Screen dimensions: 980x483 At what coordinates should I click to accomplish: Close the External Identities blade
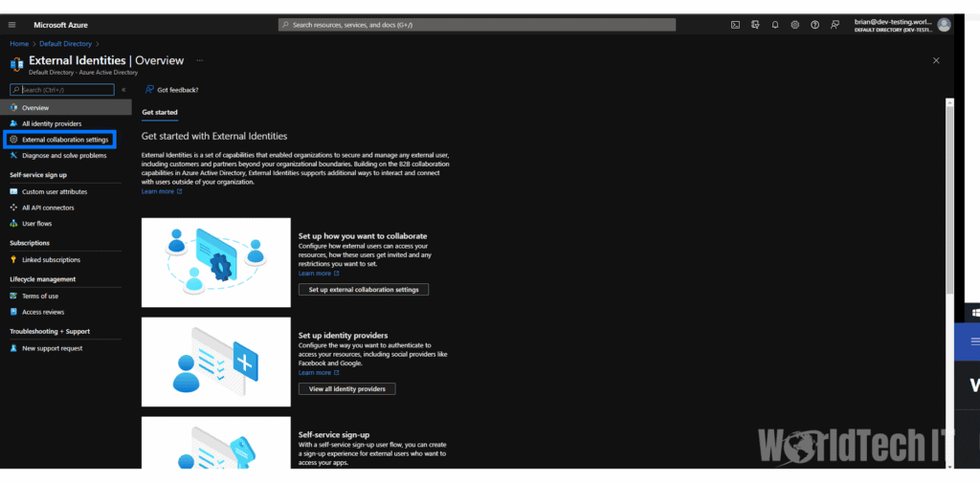[936, 60]
